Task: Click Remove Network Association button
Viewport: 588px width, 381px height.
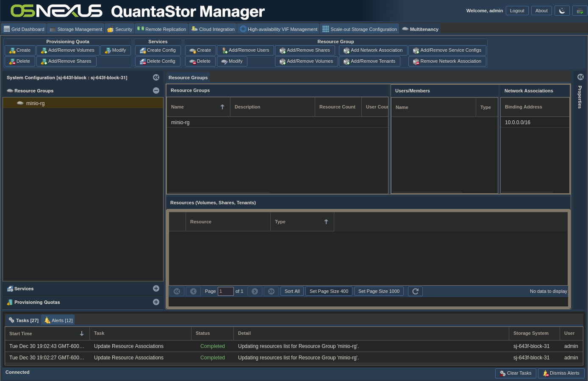Action: coord(447,61)
